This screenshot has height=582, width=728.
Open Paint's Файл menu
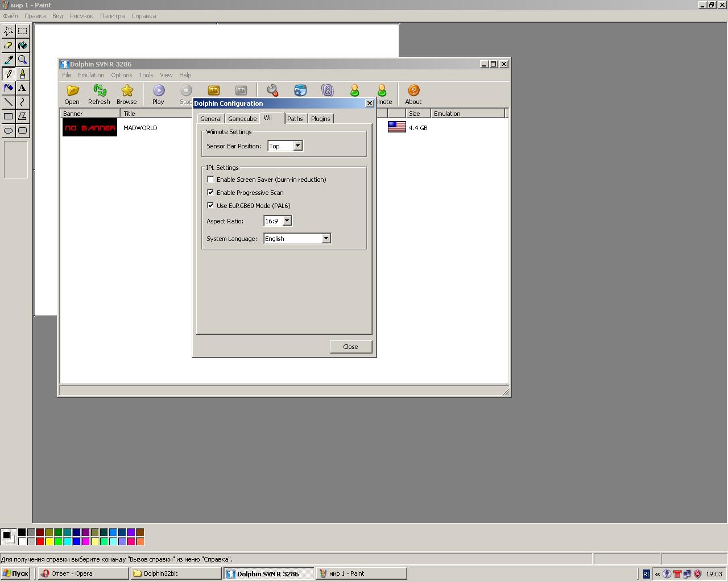point(10,16)
